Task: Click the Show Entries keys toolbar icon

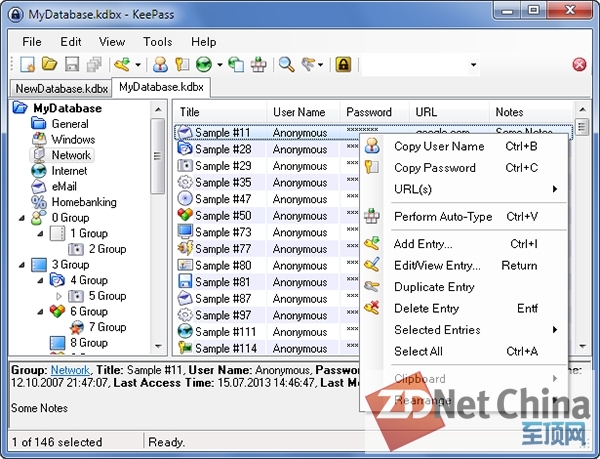Action: click(x=308, y=64)
